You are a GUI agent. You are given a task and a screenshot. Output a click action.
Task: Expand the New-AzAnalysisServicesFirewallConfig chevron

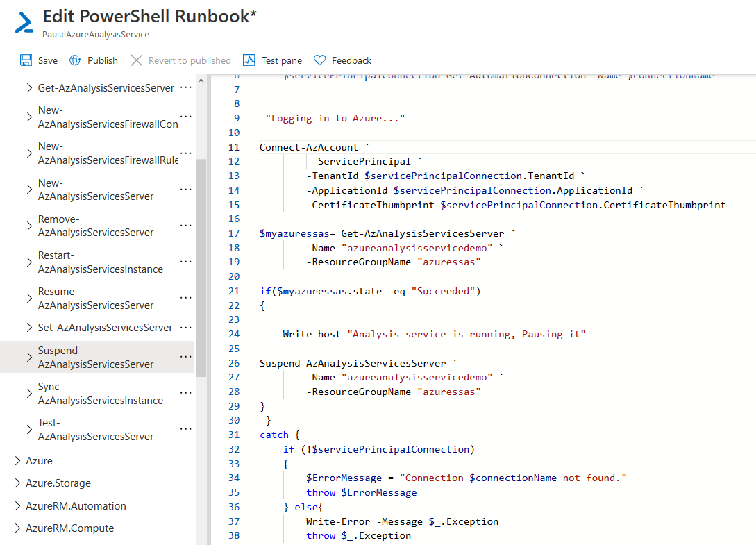click(x=29, y=117)
